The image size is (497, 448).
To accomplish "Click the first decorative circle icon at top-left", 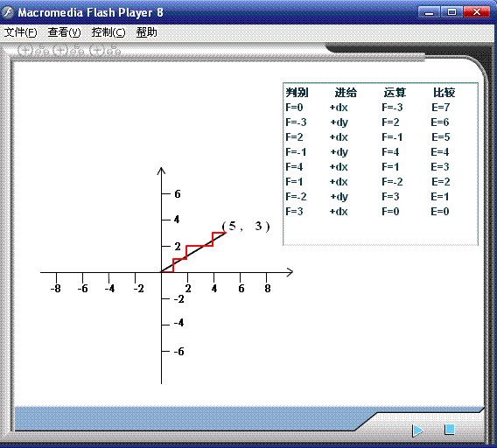I will [x=24, y=51].
